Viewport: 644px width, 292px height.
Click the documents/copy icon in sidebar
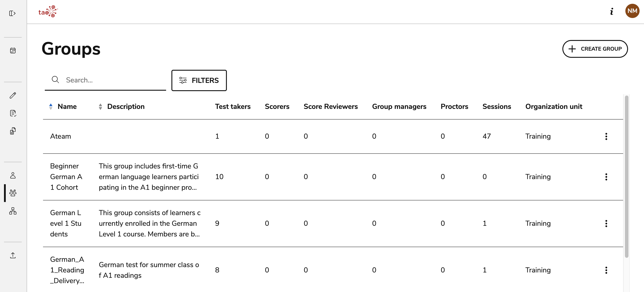(12, 131)
